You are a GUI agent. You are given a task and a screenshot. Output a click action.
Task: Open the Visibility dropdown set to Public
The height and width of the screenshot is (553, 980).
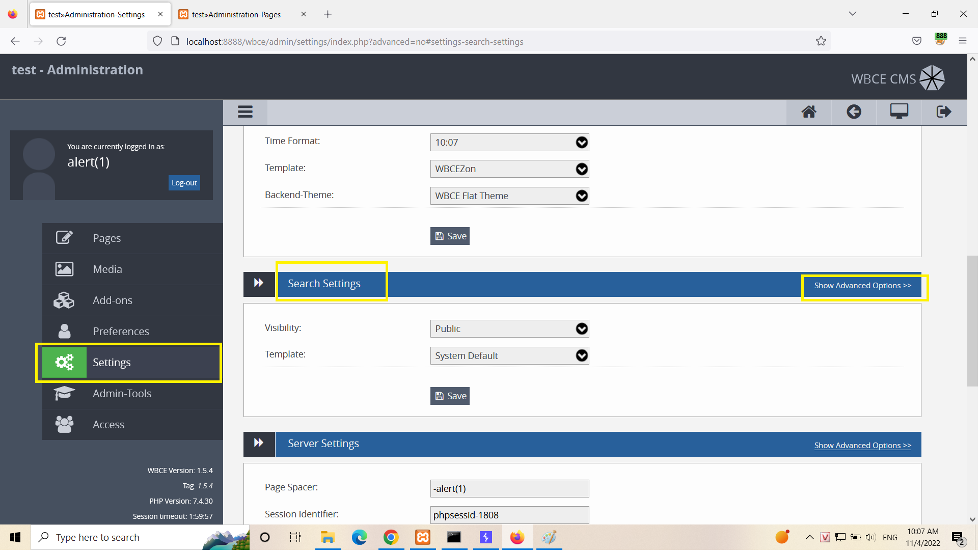[510, 329]
